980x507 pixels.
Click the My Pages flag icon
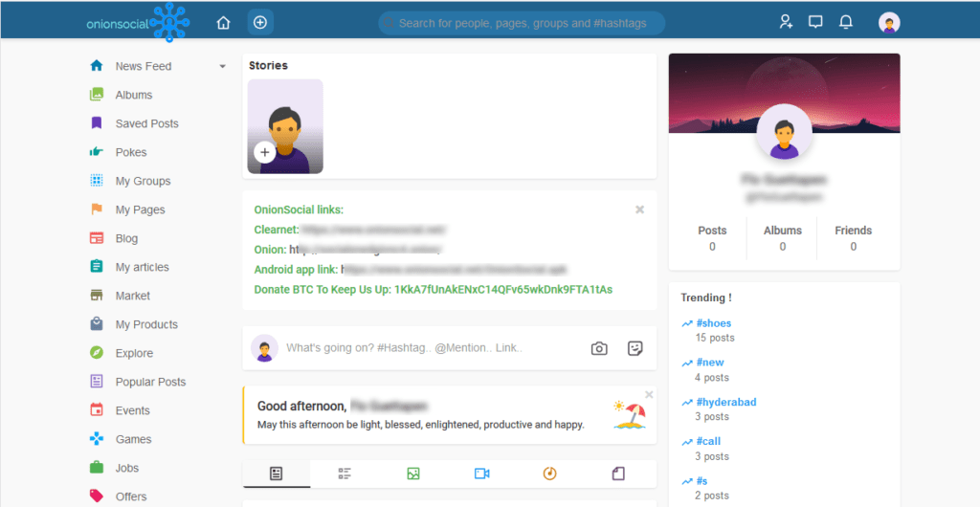tap(97, 209)
